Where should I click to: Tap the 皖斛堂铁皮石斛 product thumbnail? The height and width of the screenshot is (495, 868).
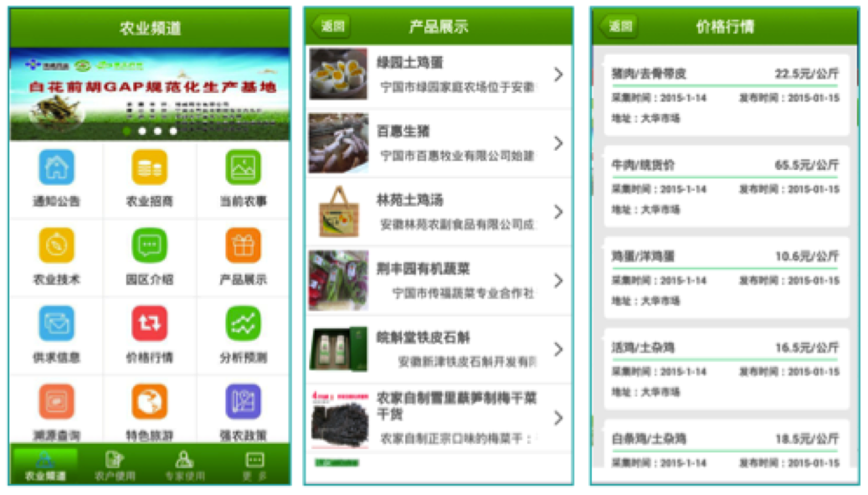point(339,349)
